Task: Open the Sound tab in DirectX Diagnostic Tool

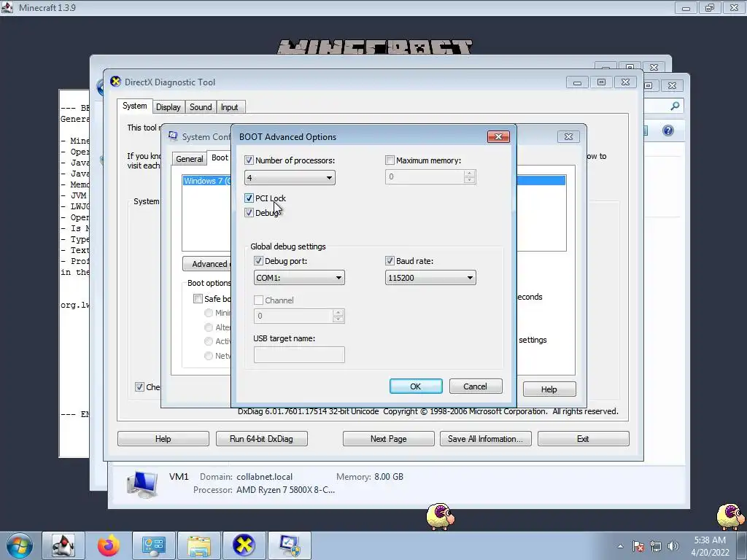Action: tap(201, 107)
